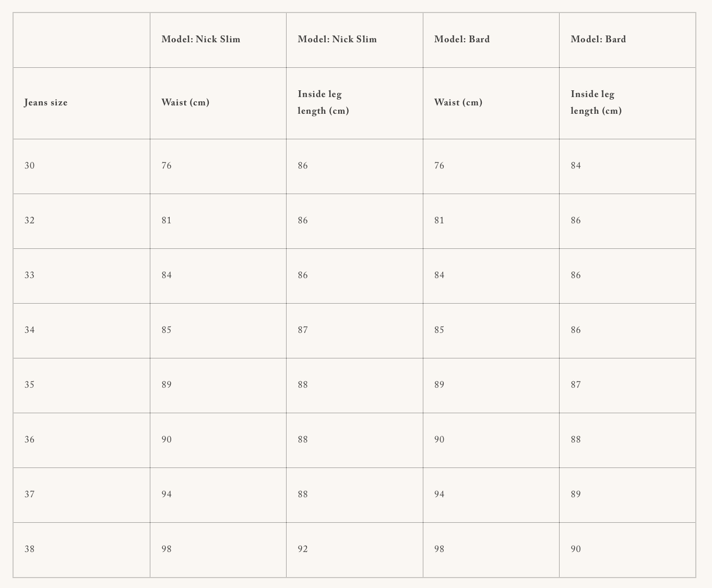Click the Bard 'Inside leg length (cm)' header
Viewport: 712px width, 588px height.
coord(596,102)
